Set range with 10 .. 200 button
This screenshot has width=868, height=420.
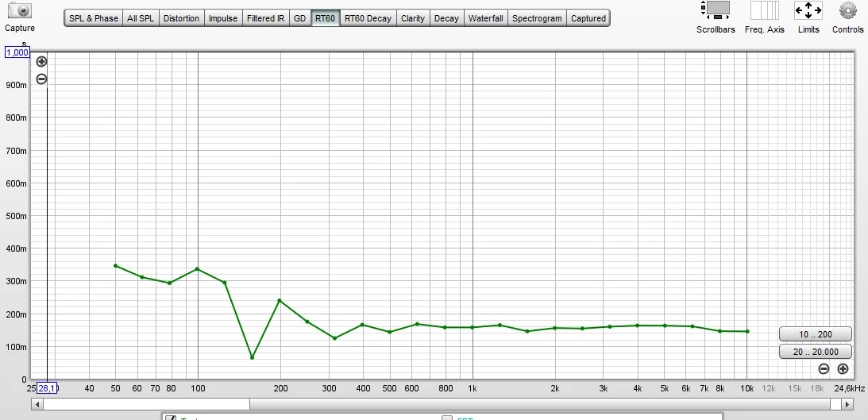tap(816, 334)
